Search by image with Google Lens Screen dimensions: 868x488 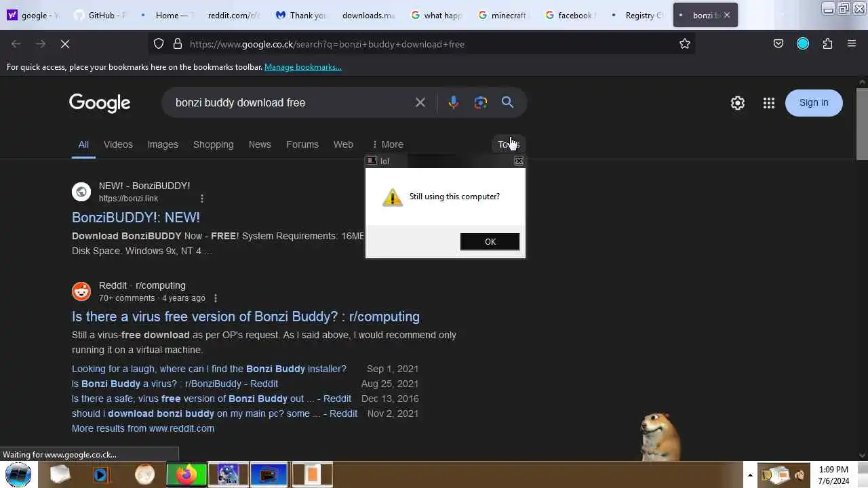481,102
